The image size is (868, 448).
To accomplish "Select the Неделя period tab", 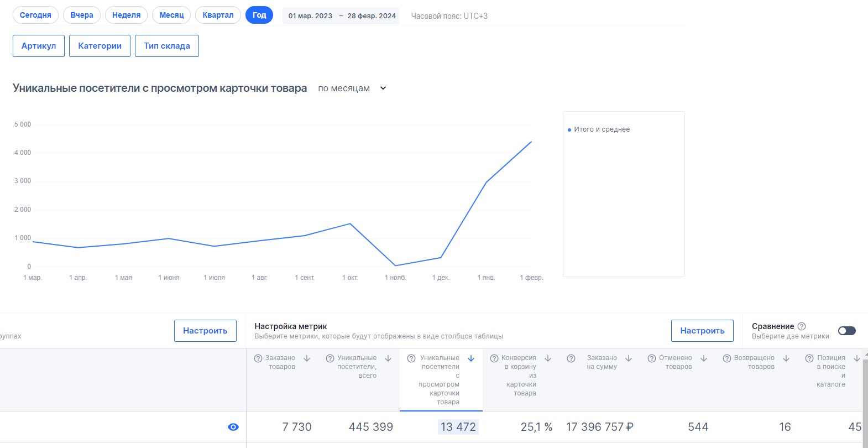I will 127,15.
